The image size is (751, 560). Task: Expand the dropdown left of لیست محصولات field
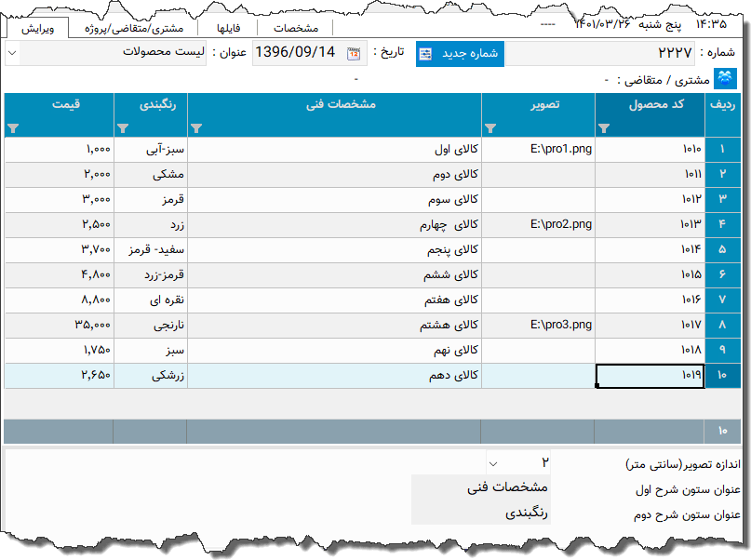[12, 53]
